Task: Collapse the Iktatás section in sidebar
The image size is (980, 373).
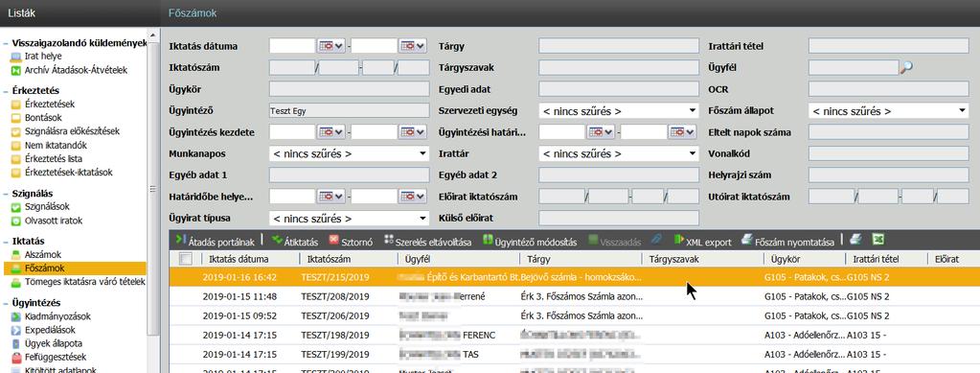Action: pos(6,241)
